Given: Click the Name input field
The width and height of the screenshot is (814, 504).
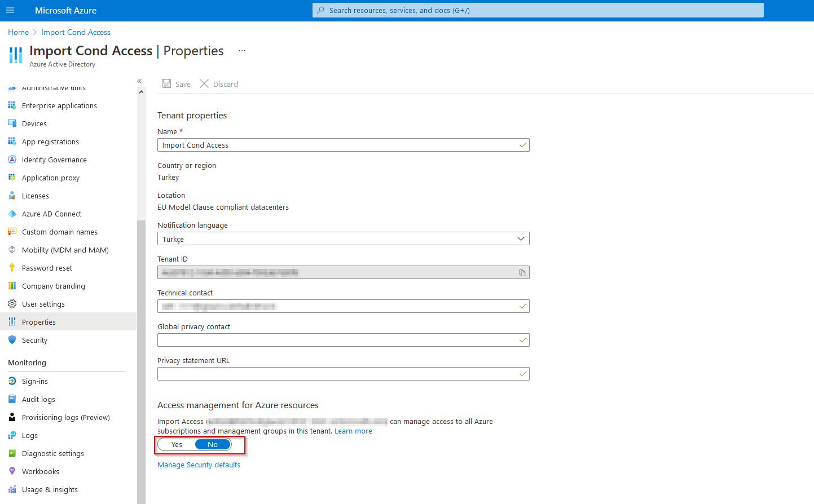Looking at the screenshot, I should (x=344, y=145).
